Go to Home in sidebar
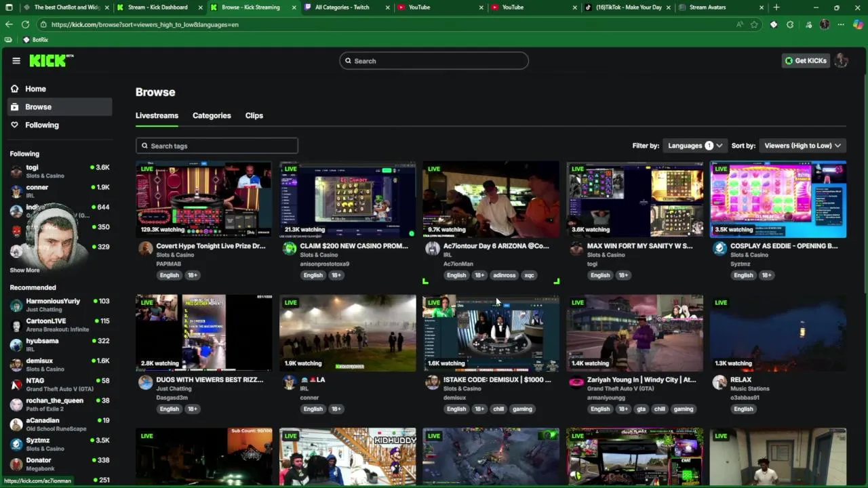The image size is (868, 488). [60, 89]
